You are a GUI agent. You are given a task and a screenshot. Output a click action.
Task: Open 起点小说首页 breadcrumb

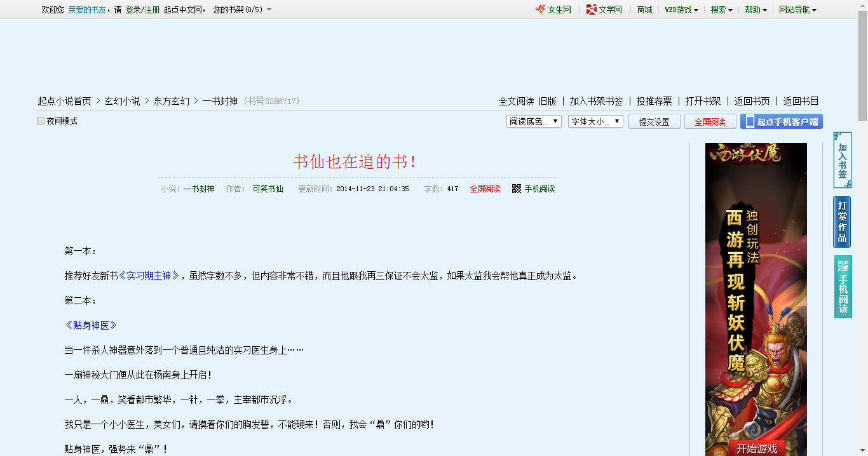click(x=64, y=101)
